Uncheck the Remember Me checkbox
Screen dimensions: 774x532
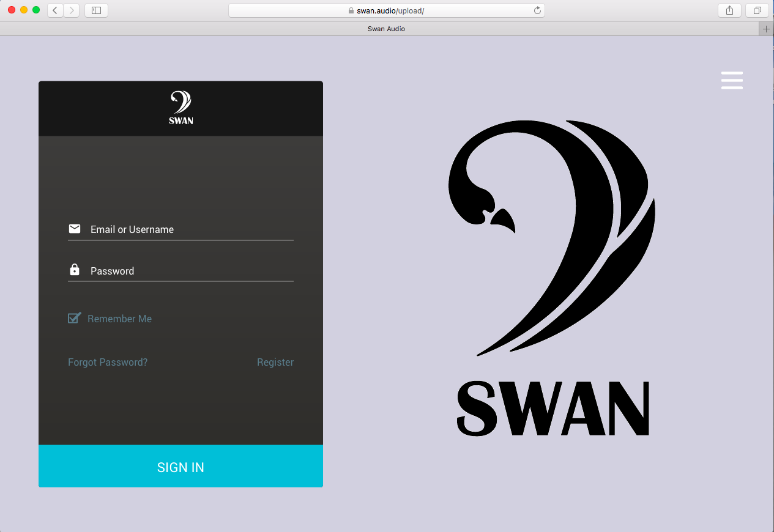[74, 318]
